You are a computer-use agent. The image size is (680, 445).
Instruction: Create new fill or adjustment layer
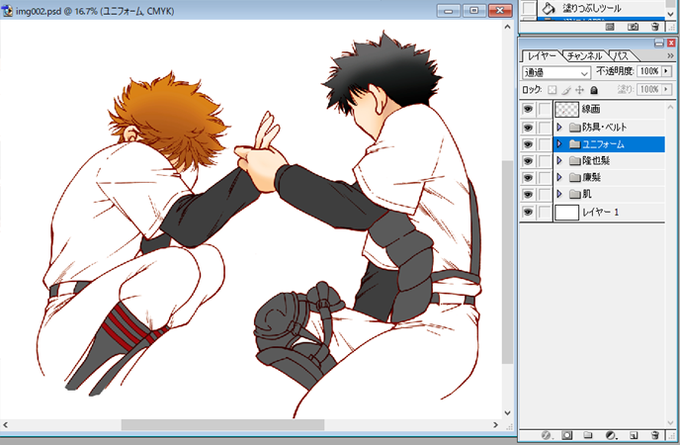611,435
